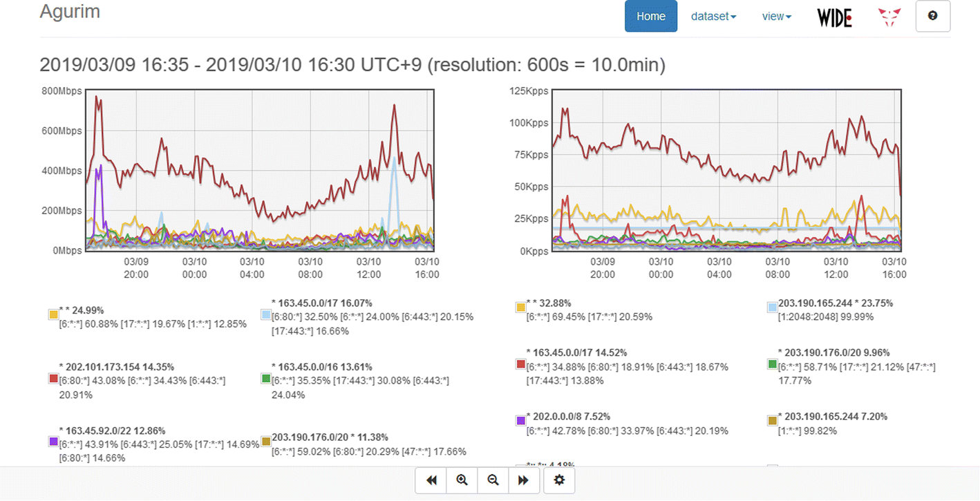Open help via question mark button

pyautogui.click(x=933, y=16)
